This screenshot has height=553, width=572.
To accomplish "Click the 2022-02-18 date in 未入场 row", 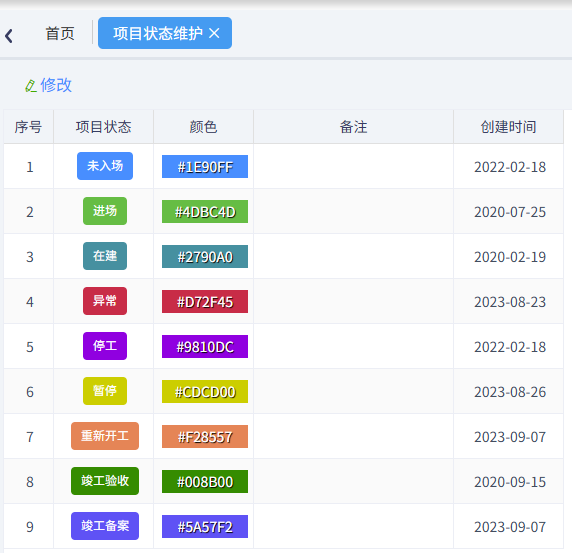I will click(510, 167).
